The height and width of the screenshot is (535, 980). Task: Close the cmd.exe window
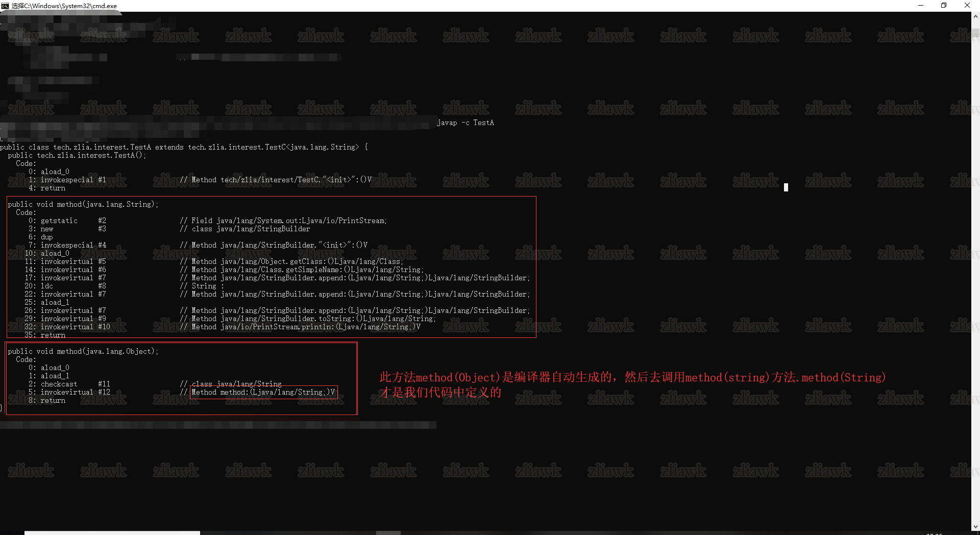tap(967, 6)
